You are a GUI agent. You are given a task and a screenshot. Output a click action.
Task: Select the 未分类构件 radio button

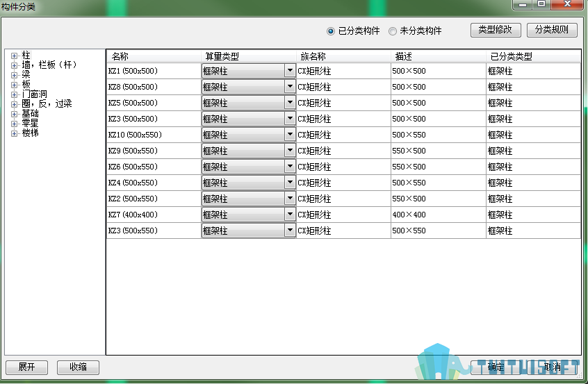393,31
